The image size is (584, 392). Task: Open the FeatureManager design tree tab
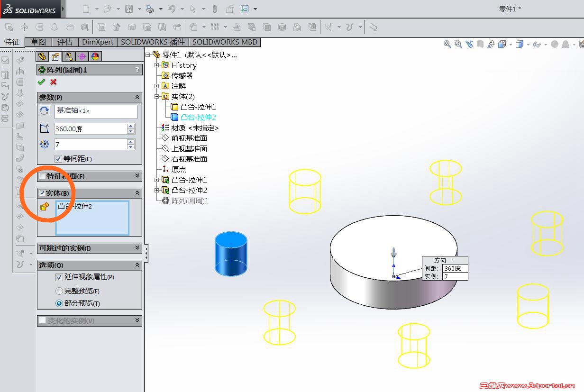(x=43, y=56)
